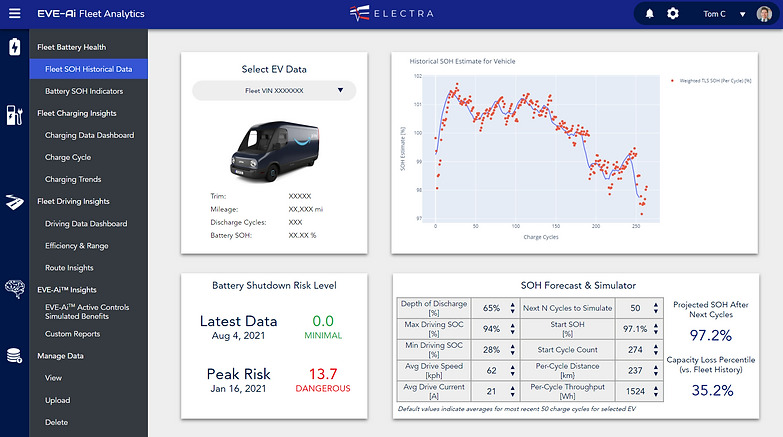Open Manage Data section

[x=60, y=356]
